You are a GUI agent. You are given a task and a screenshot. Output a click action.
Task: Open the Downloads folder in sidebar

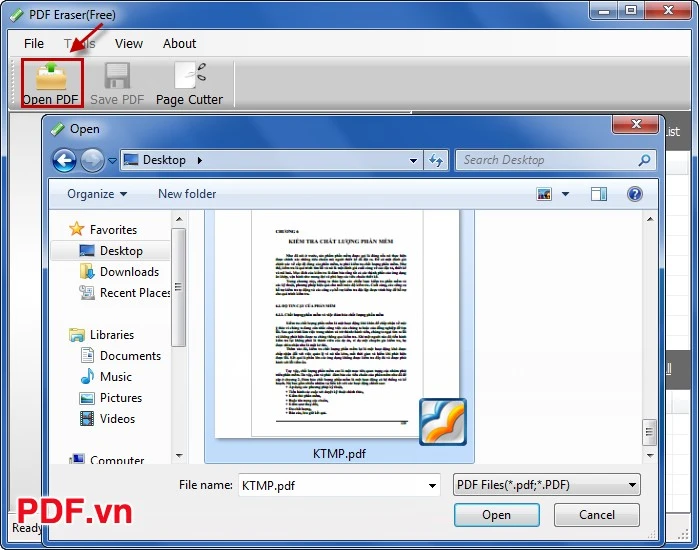(x=119, y=272)
